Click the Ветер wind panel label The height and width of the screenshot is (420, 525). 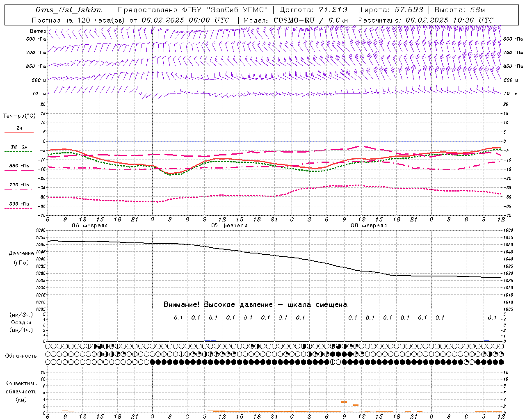pos(38,31)
